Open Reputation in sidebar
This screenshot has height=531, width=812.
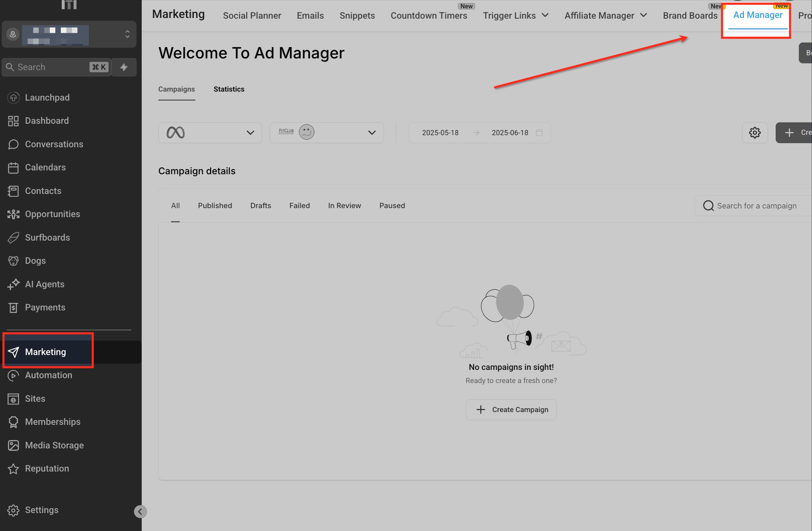click(x=47, y=468)
